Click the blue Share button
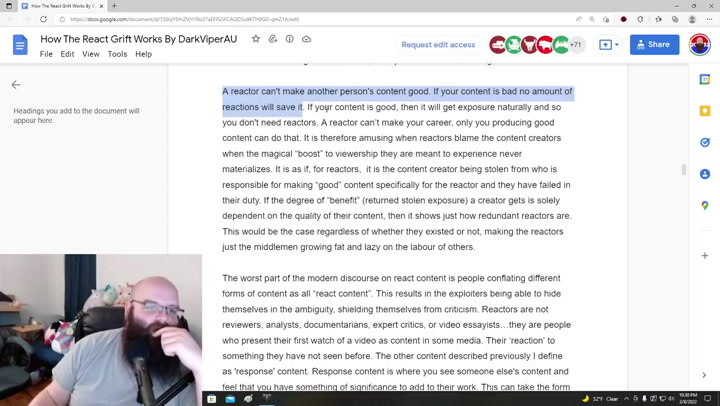 [x=654, y=45]
